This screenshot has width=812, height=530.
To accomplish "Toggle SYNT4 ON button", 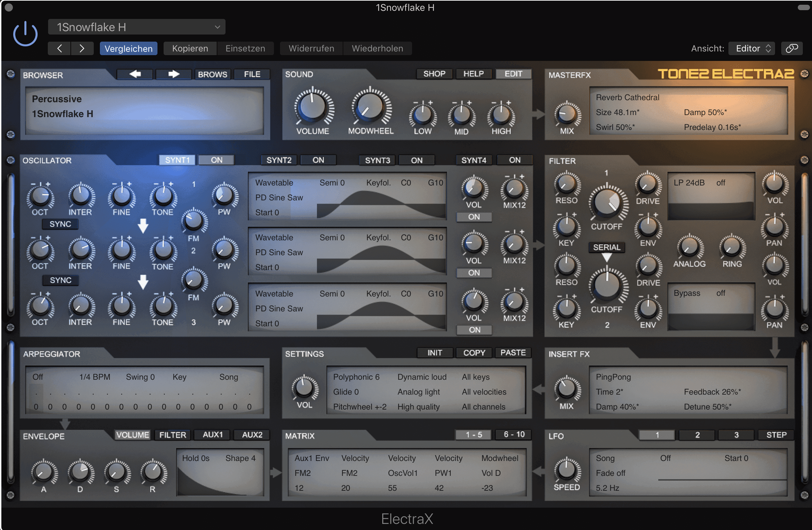I will (x=514, y=160).
